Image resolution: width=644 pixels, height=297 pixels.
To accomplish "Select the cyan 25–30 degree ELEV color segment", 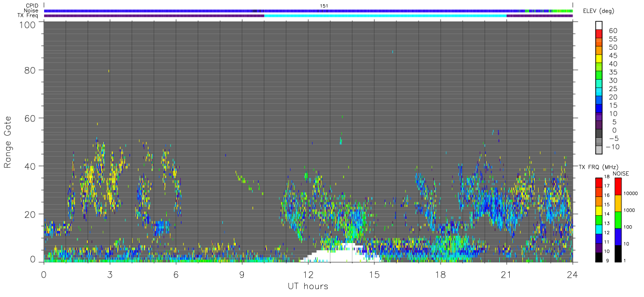I will (599, 83).
